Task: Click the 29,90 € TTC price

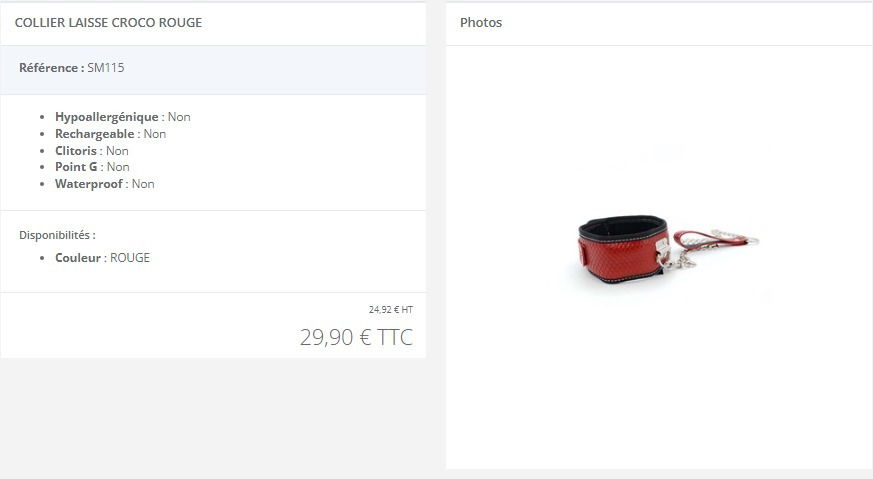Action: tap(356, 337)
